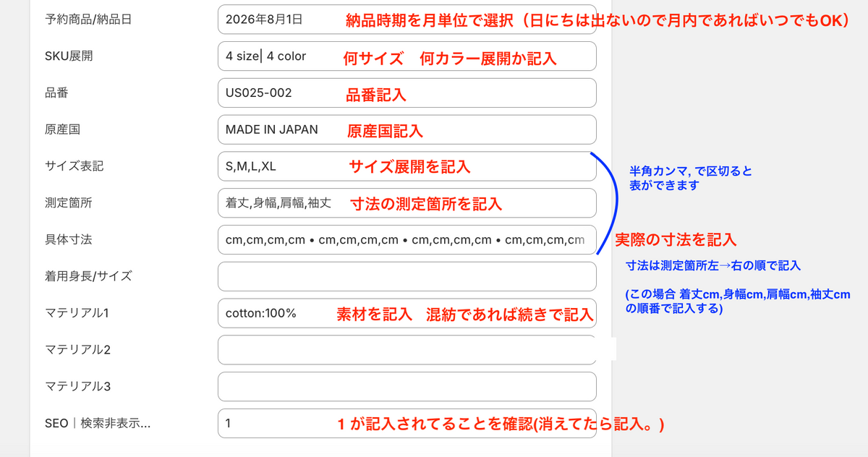The image size is (868, 457).
Task: Click the 着用身長/サイズ label
Action: point(88,276)
